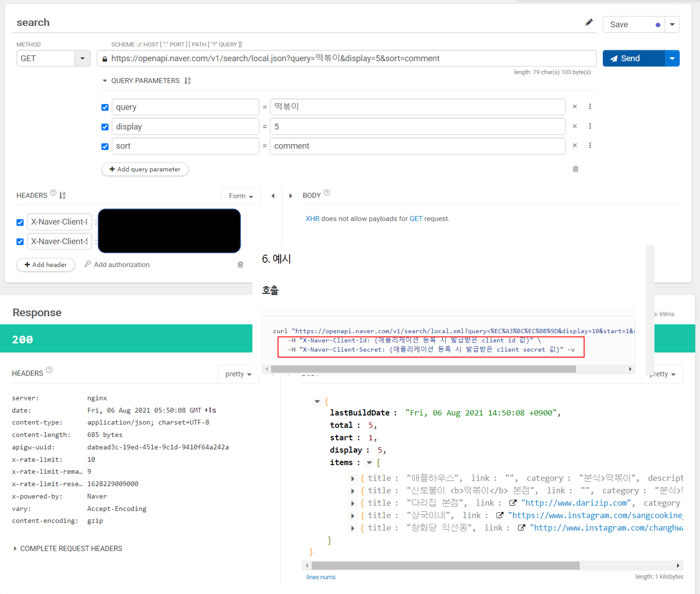Uncheck the sort parameter checkbox
700x594 pixels.
tap(105, 146)
